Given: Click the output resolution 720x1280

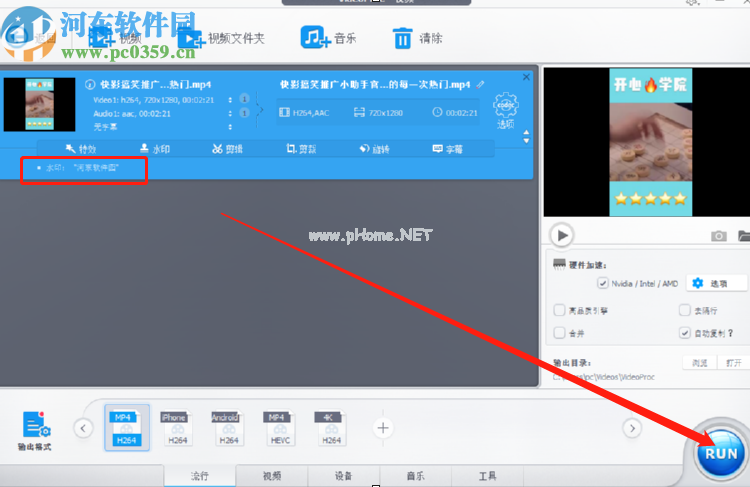Looking at the screenshot, I should tap(378, 113).
